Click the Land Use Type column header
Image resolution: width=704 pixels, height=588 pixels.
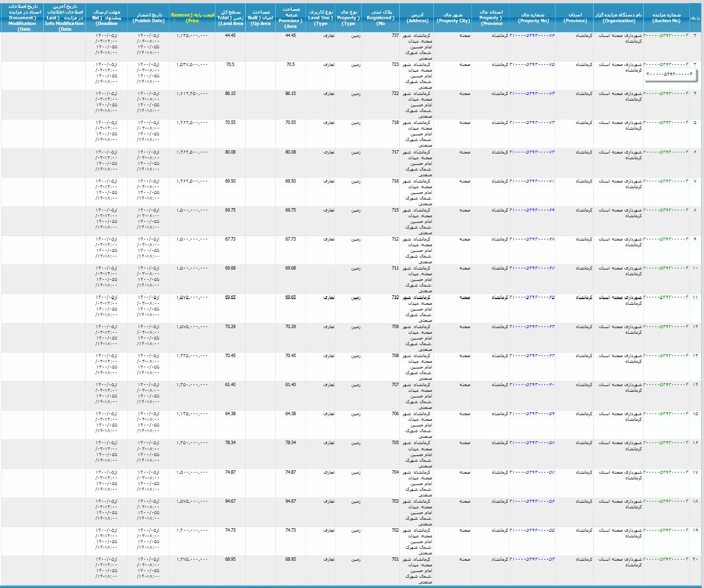321,18
